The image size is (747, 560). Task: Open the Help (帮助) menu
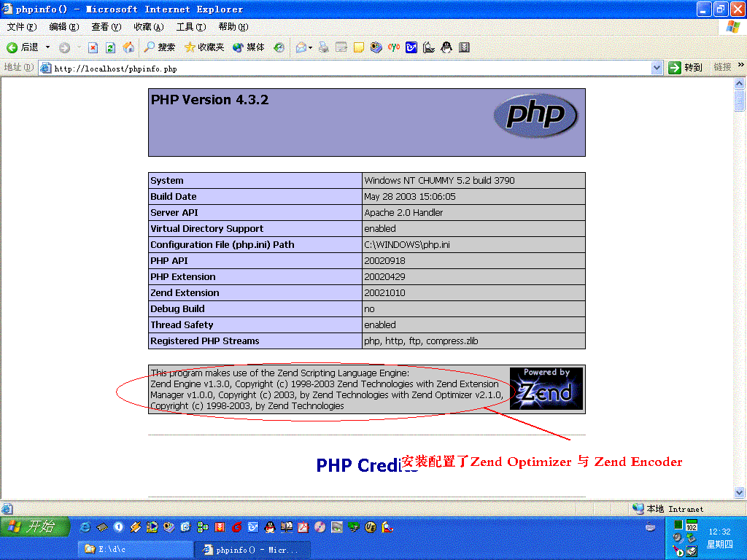(233, 27)
